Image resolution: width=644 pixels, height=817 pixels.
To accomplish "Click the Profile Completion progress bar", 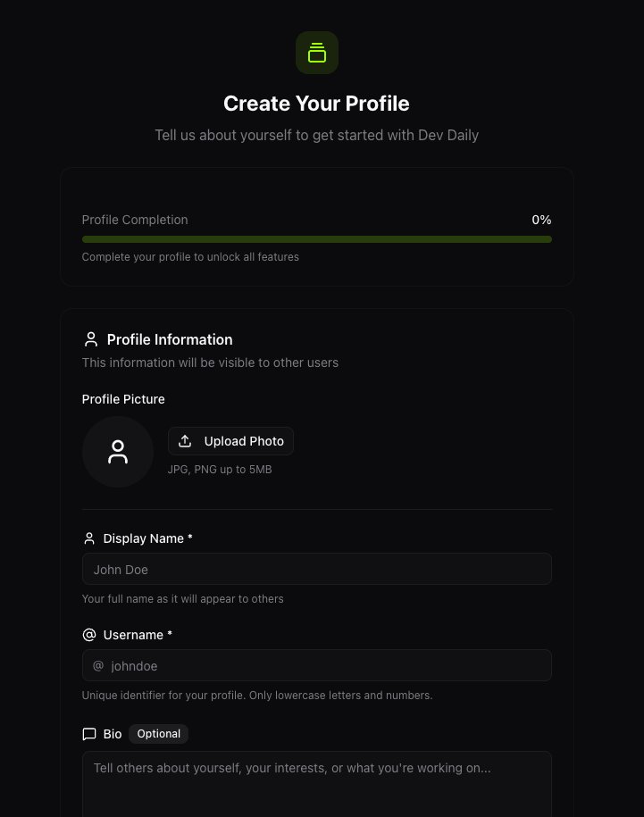I will (317, 239).
